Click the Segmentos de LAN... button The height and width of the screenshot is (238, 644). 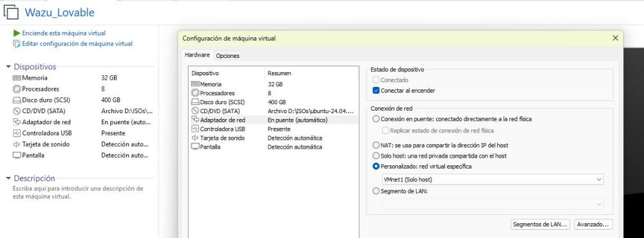click(x=540, y=224)
